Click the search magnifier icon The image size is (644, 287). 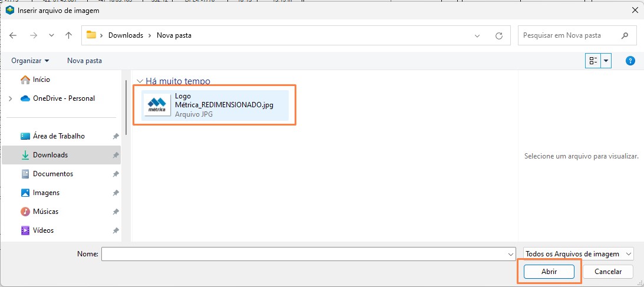pos(625,35)
